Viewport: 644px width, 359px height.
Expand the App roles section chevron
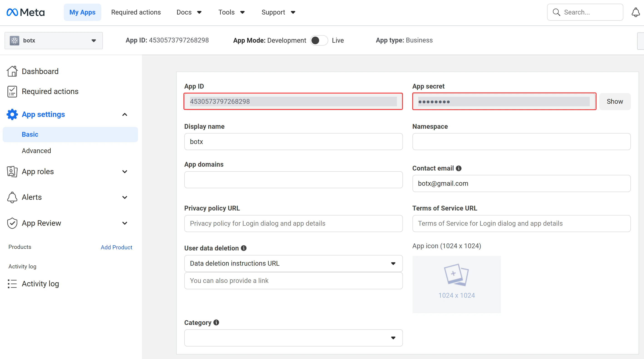click(124, 171)
